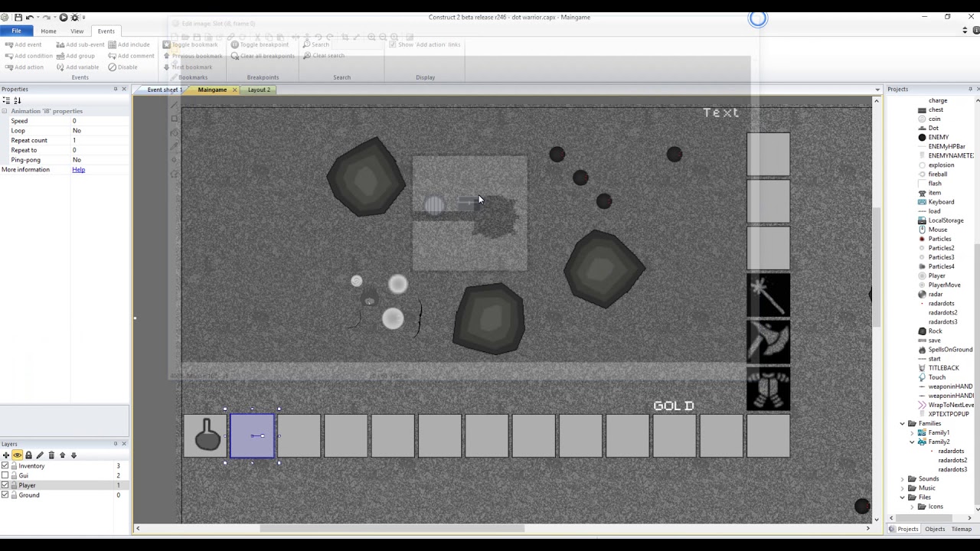The width and height of the screenshot is (980, 551).
Task: Switch to the Home ribbon tab
Action: point(48,31)
